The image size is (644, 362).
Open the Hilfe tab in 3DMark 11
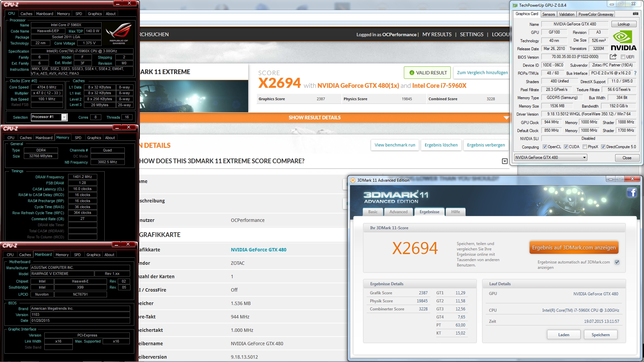click(x=455, y=212)
